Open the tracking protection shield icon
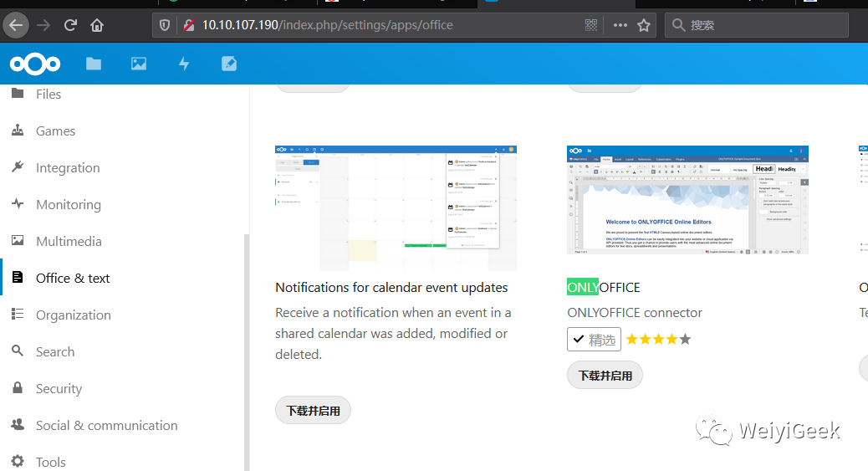The image size is (868, 471). (165, 25)
